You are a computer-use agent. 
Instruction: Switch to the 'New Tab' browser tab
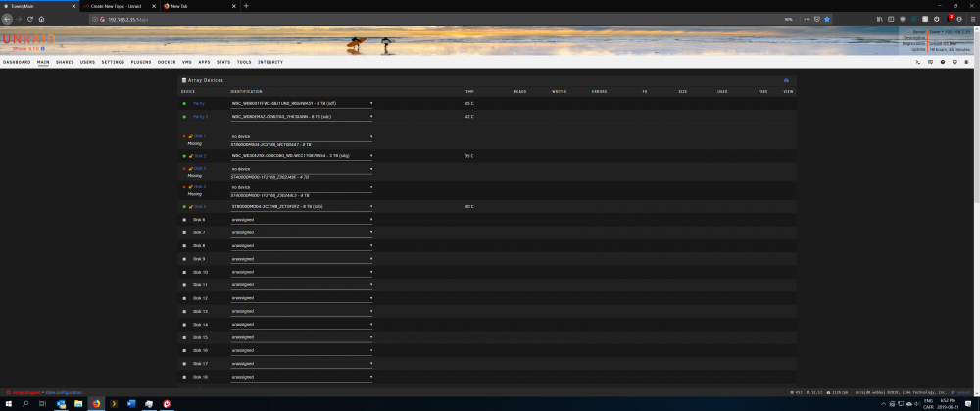199,6
